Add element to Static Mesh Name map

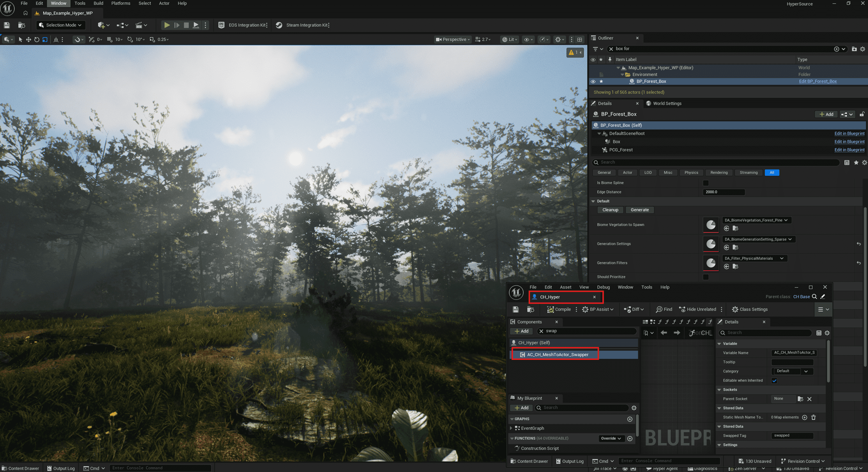[804, 418]
